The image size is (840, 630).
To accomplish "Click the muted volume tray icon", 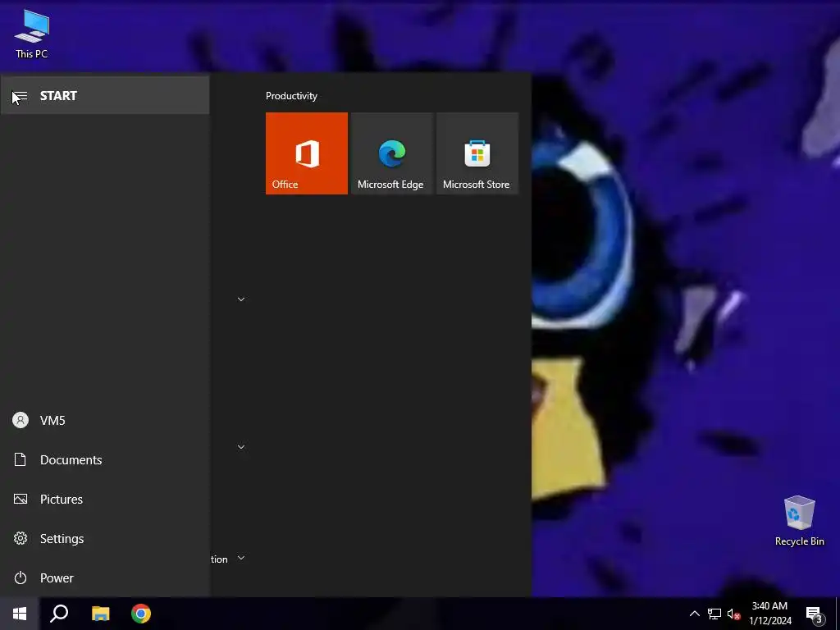I will pyautogui.click(x=733, y=614).
